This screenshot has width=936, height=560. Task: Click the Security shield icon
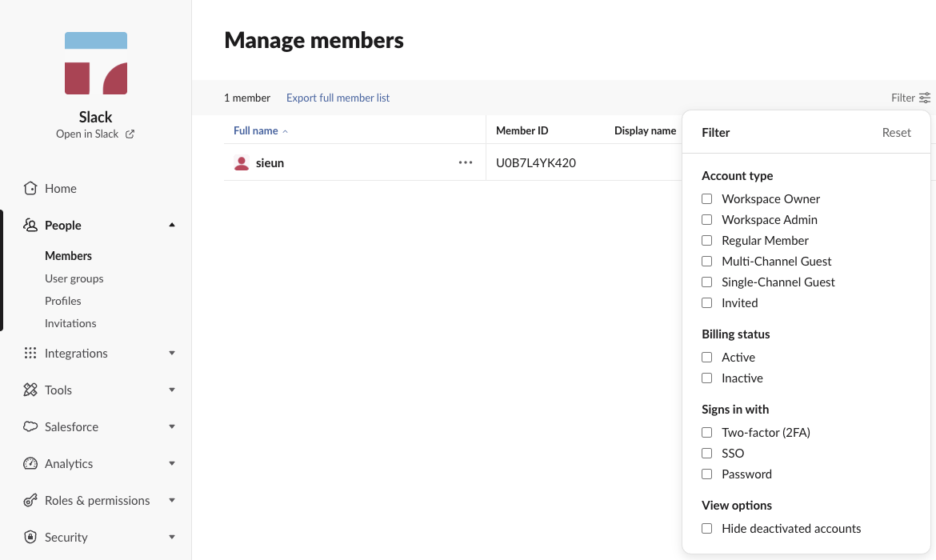30,537
